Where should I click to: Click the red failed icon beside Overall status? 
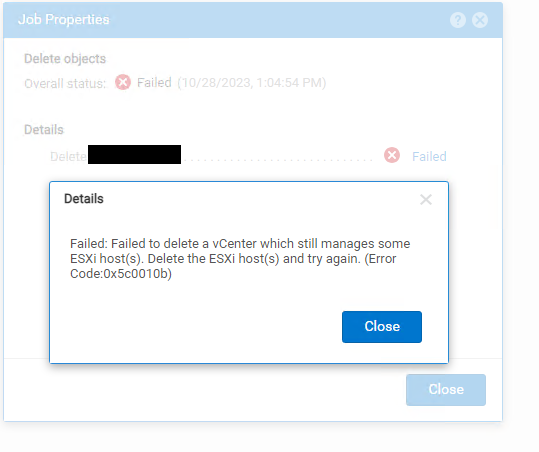point(123,82)
